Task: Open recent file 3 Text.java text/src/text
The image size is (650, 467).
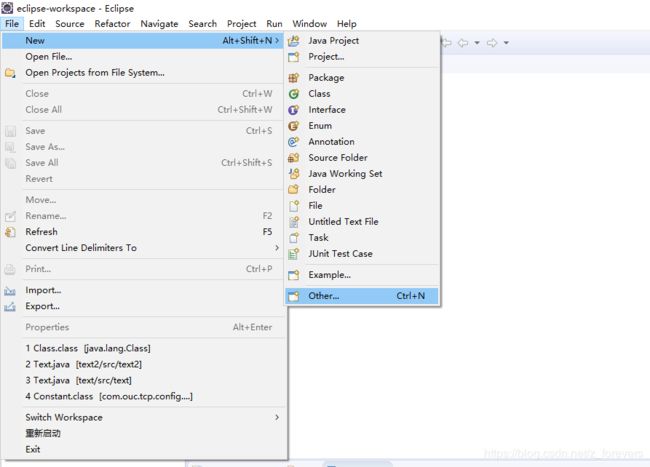Action: click(143, 380)
